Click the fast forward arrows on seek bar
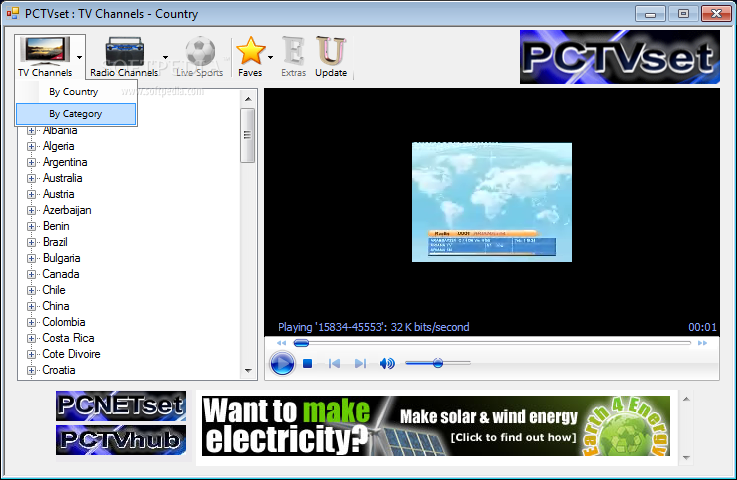737x480 pixels. pyautogui.click(x=702, y=343)
